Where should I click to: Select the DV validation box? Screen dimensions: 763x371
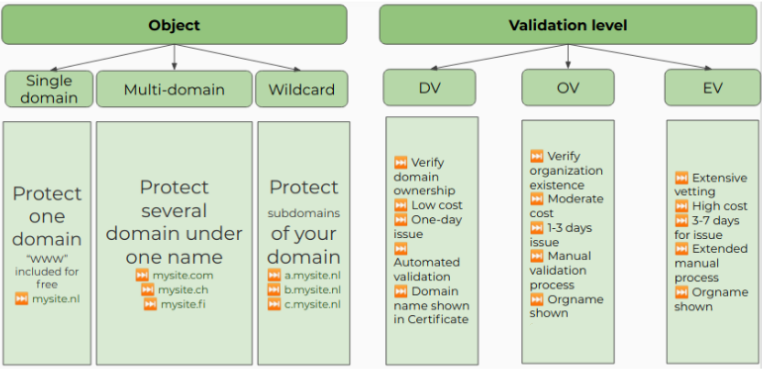pos(429,88)
